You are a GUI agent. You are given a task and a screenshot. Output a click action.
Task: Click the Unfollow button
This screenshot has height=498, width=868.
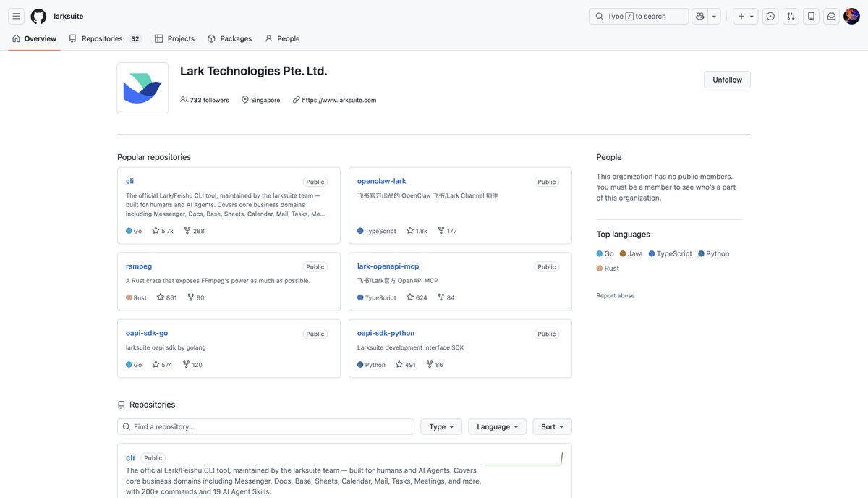(727, 80)
